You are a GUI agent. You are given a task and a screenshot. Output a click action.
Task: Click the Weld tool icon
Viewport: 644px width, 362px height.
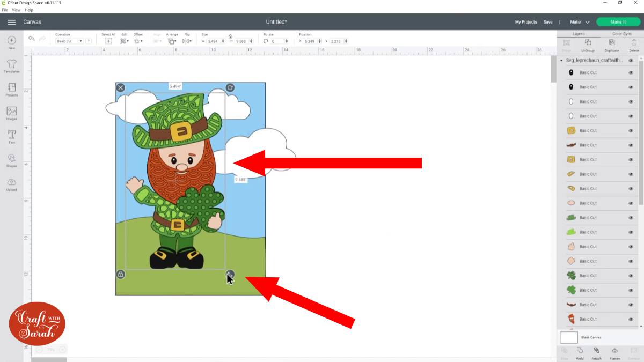(580, 351)
